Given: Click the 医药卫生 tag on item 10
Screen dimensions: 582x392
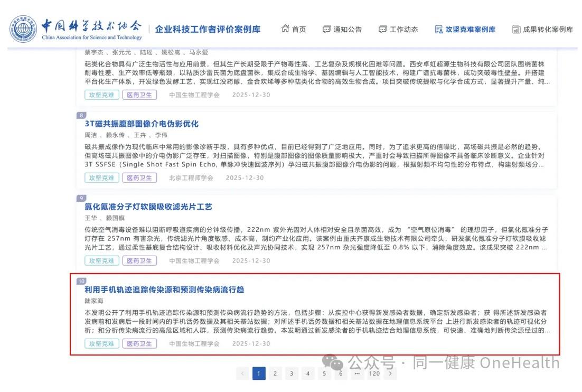Looking at the screenshot, I should [140, 344].
